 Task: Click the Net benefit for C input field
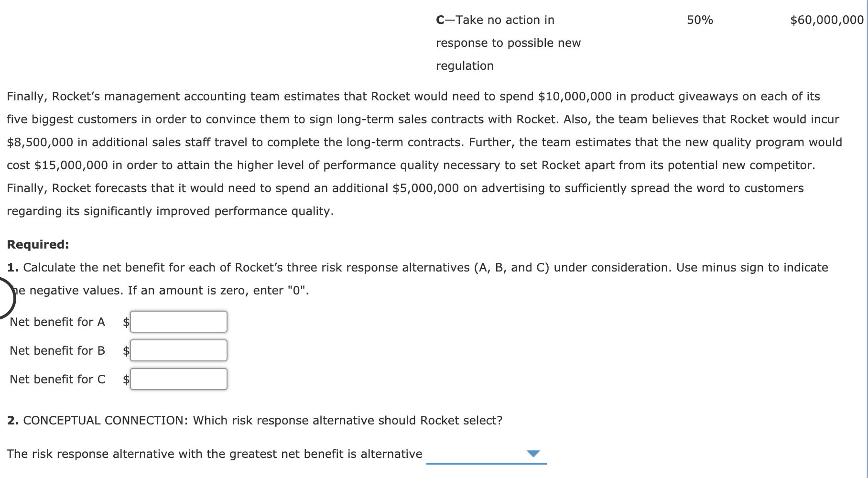pyautogui.click(x=178, y=380)
